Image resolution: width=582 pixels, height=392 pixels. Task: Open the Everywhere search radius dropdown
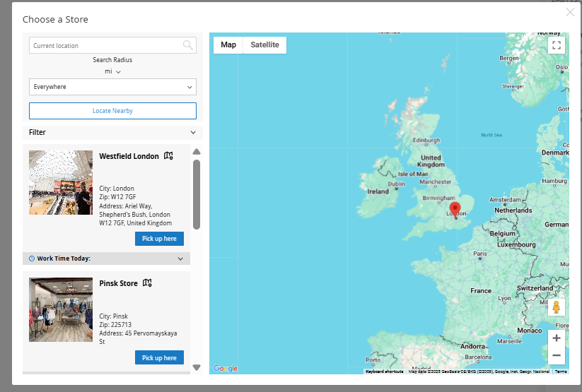coord(112,87)
